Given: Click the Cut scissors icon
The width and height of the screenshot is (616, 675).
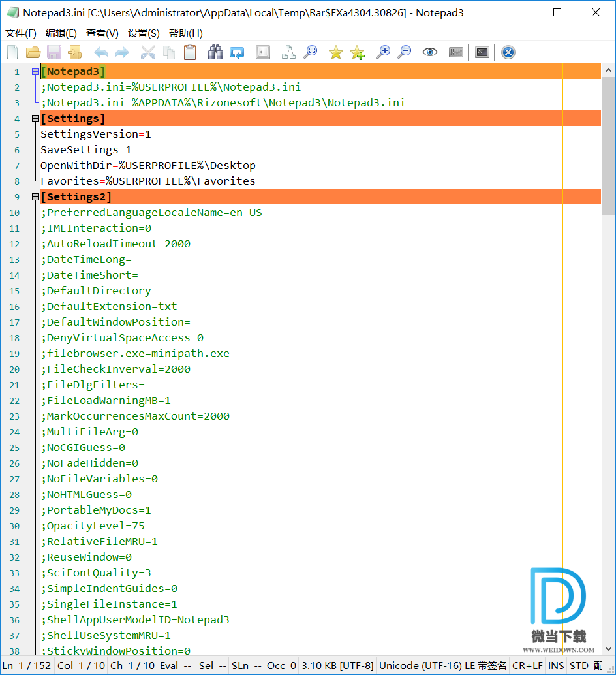Looking at the screenshot, I should click(148, 52).
